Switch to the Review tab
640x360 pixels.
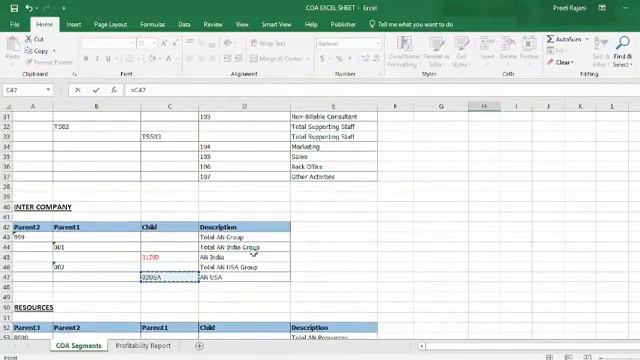pyautogui.click(x=213, y=24)
